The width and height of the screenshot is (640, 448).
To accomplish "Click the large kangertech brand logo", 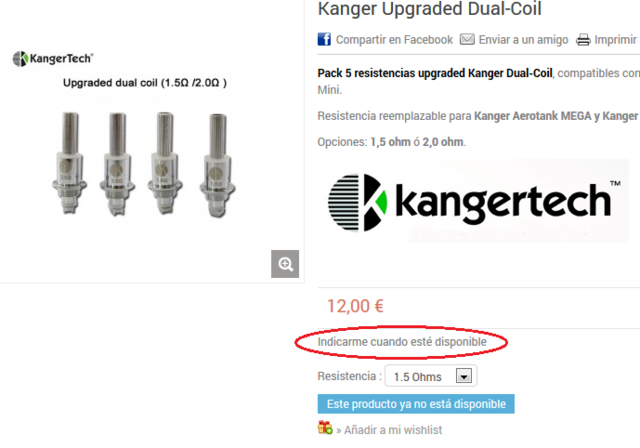I will click(x=473, y=202).
